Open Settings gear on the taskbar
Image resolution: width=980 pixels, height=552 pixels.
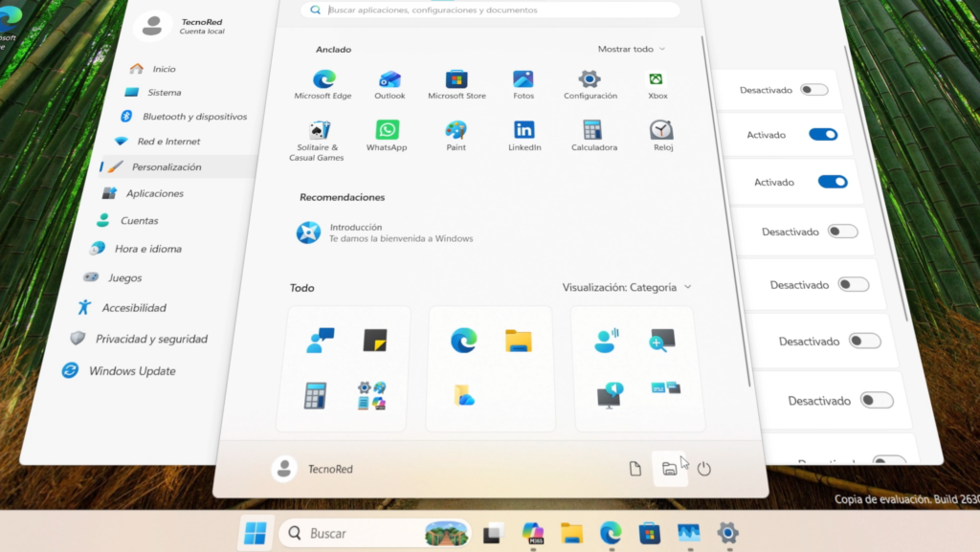(727, 533)
